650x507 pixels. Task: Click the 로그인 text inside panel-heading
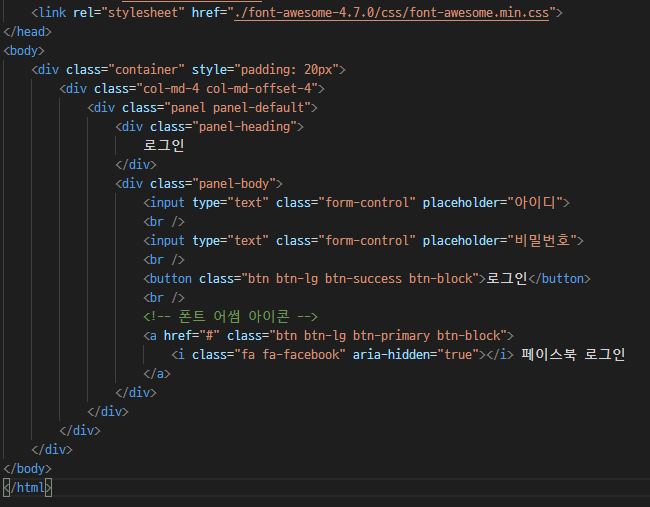pyautogui.click(x=164, y=146)
